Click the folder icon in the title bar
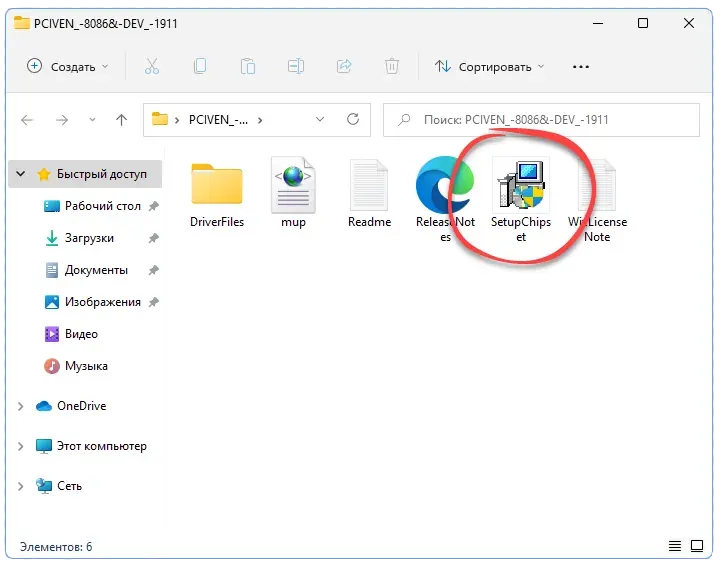The width and height of the screenshot is (723, 571). [x=22, y=23]
